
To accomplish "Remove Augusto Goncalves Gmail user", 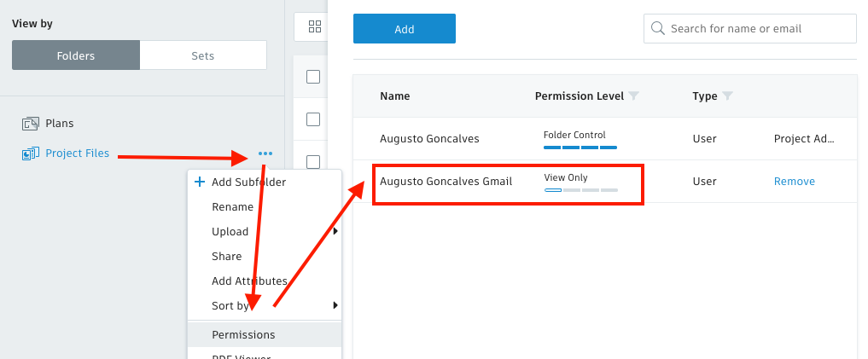I will (x=794, y=182).
